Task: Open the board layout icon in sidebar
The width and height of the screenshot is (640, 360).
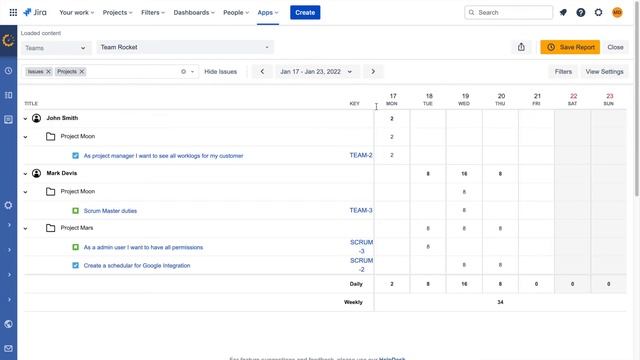Action: tap(8, 95)
